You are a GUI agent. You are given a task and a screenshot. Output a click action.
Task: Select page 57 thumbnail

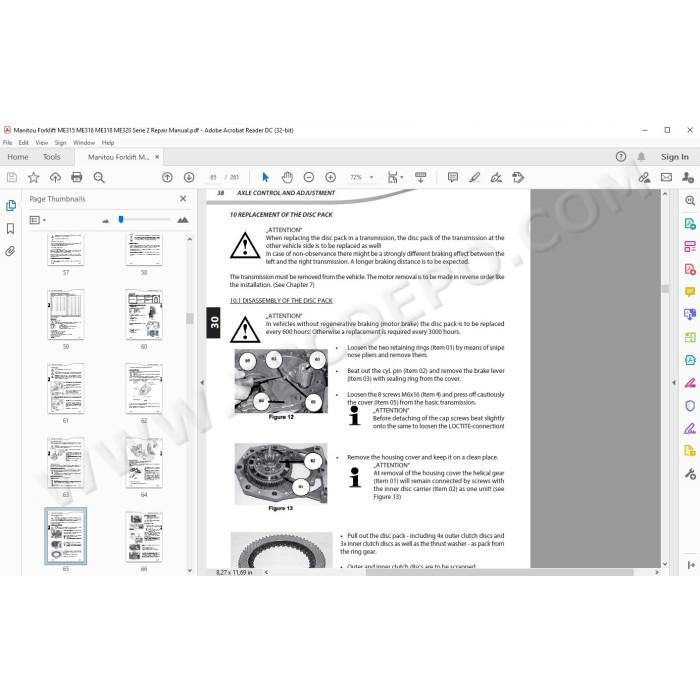pyautogui.click(x=66, y=249)
